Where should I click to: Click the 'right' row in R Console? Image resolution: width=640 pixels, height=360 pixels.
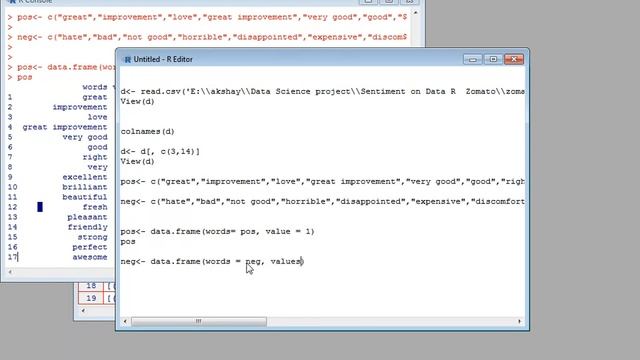(58, 157)
